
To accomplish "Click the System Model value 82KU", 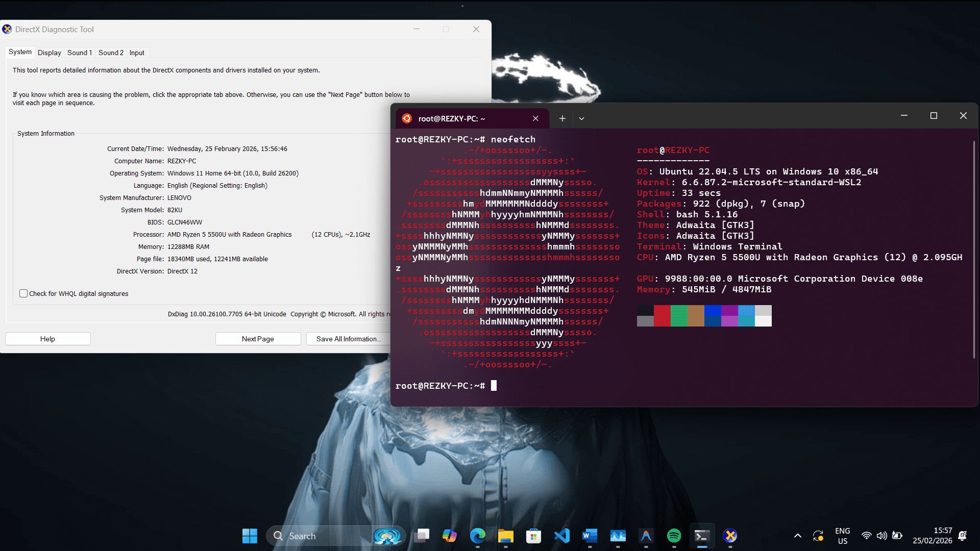I will click(175, 210).
